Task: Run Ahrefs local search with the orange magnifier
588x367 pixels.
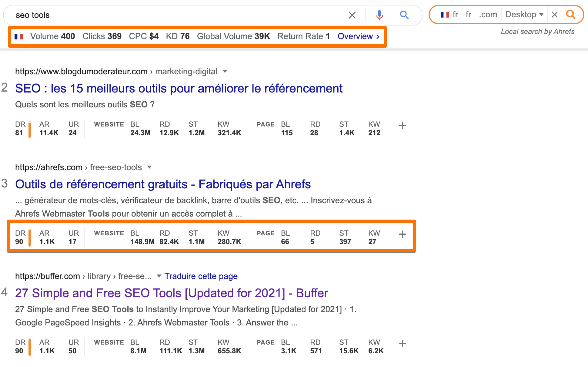Action: click(571, 14)
